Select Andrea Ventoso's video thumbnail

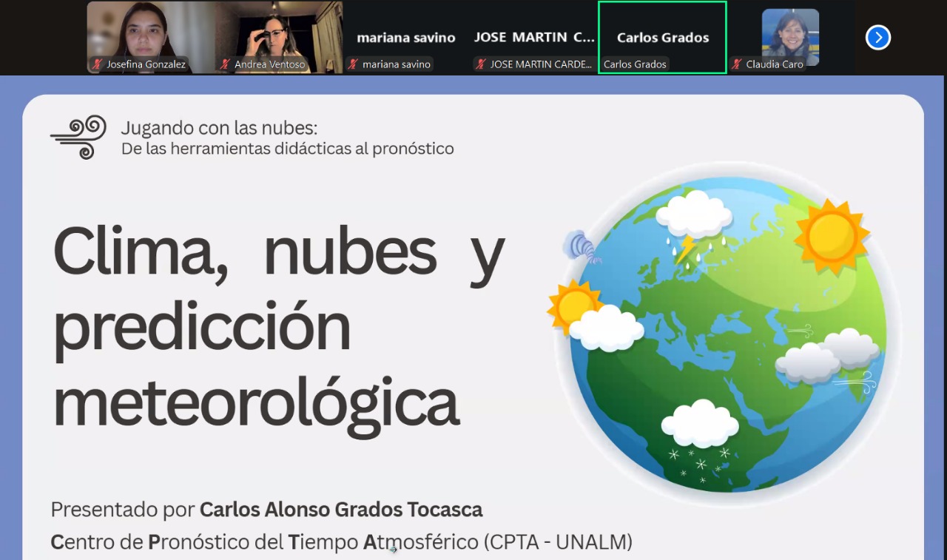281,33
